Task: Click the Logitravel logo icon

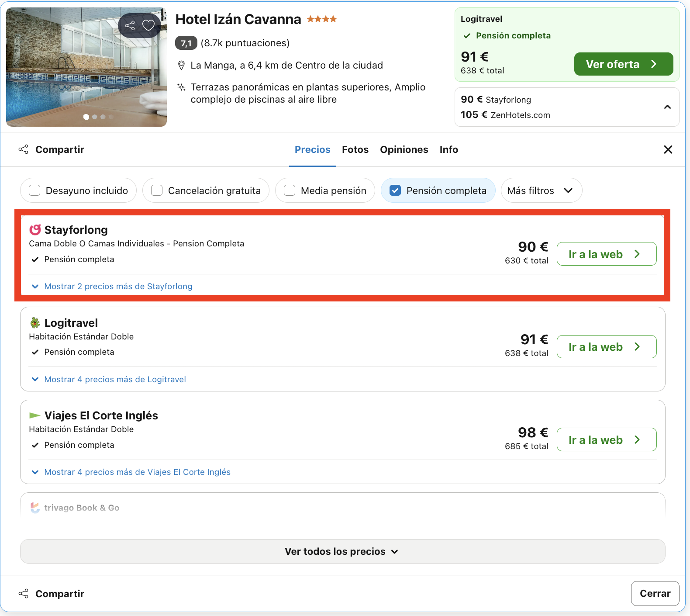Action: [35, 323]
